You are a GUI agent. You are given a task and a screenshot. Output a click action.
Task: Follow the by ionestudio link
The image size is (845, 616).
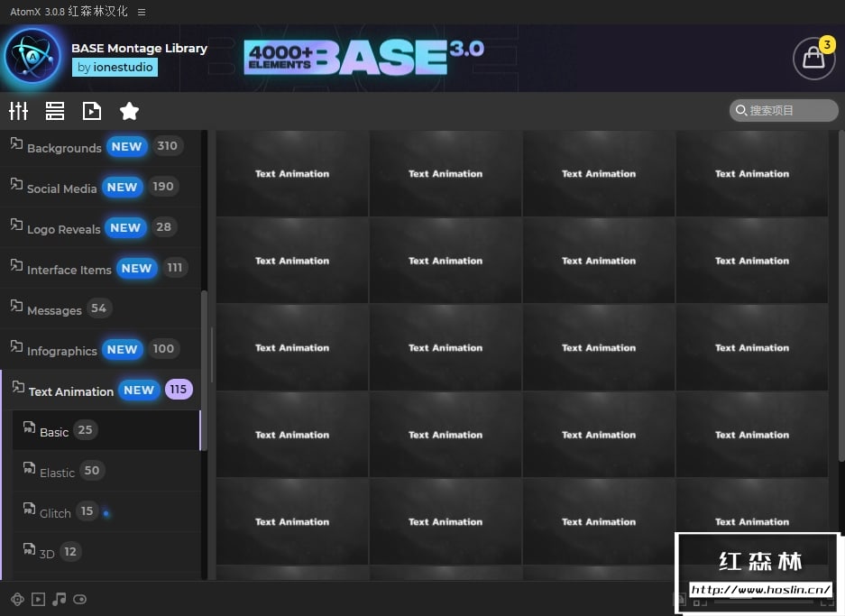[x=115, y=67]
